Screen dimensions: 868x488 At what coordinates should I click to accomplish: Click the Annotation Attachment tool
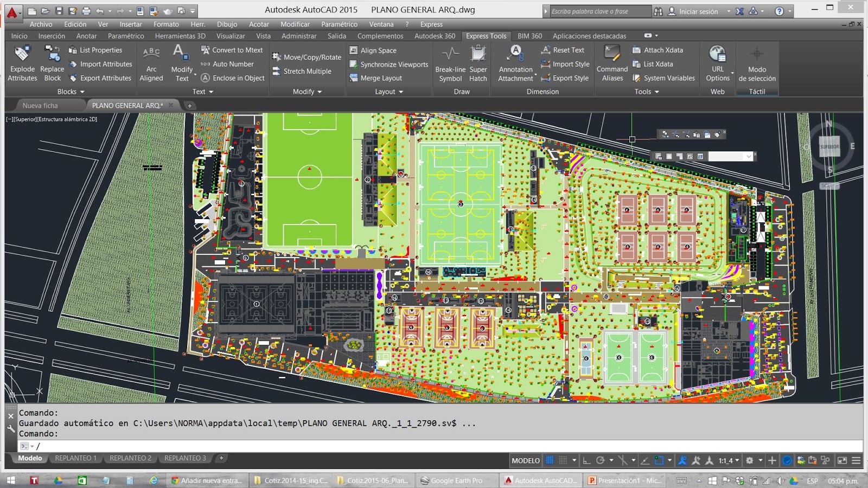(515, 63)
